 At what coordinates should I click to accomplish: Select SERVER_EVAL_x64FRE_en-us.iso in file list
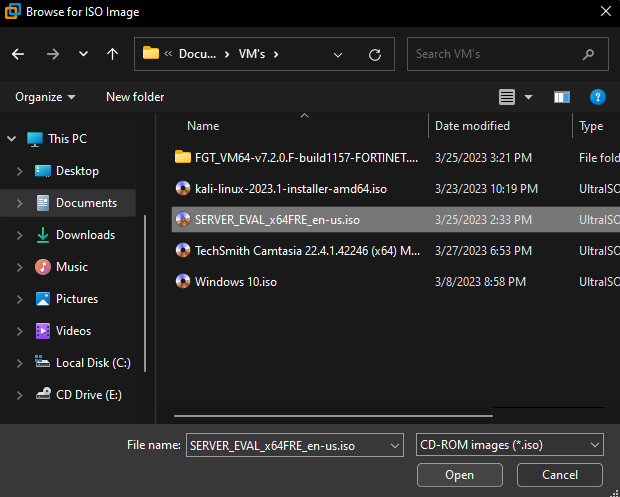pos(396,219)
